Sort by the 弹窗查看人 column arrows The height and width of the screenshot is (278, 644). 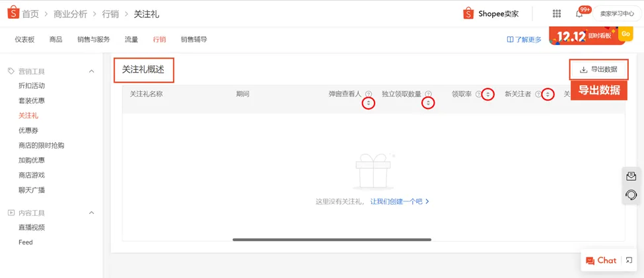pyautogui.click(x=369, y=104)
